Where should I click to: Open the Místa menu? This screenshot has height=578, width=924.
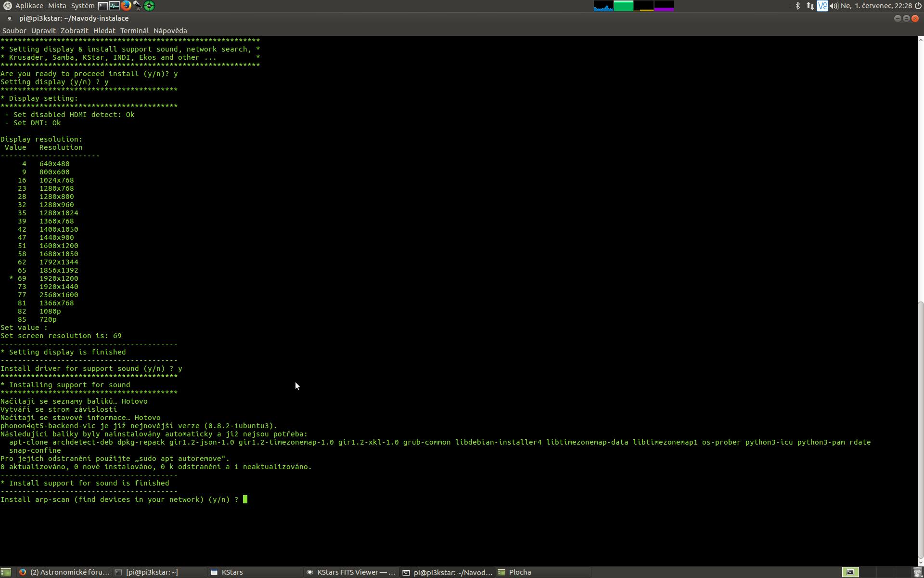(57, 6)
